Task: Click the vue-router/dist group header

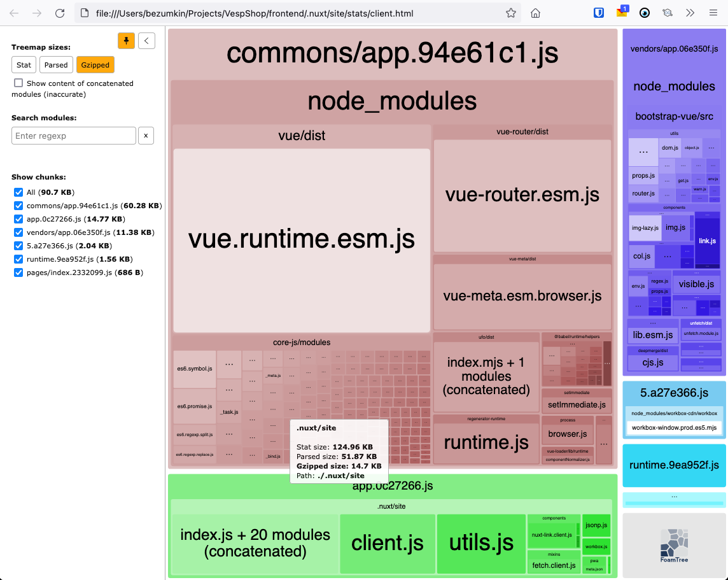Action: click(522, 132)
